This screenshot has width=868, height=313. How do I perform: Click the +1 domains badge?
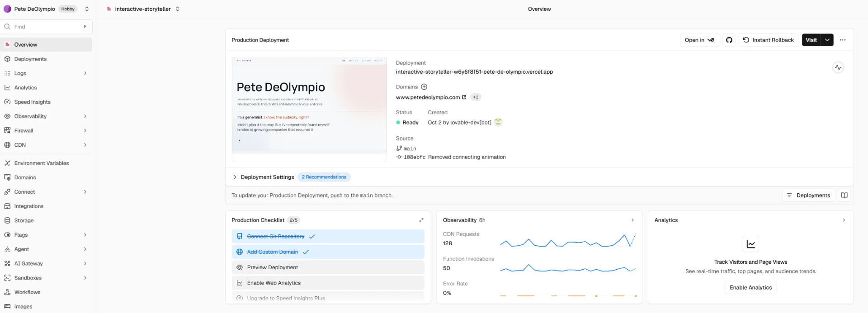click(476, 97)
